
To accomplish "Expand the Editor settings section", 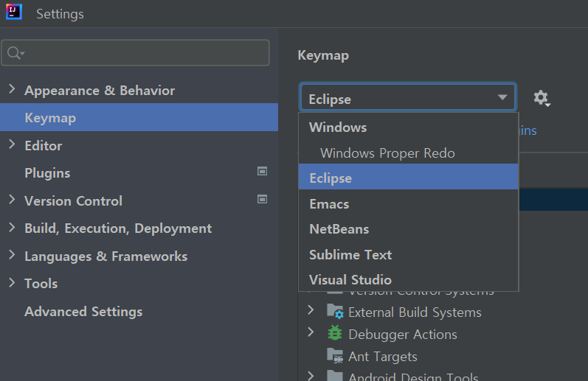I will (12, 144).
